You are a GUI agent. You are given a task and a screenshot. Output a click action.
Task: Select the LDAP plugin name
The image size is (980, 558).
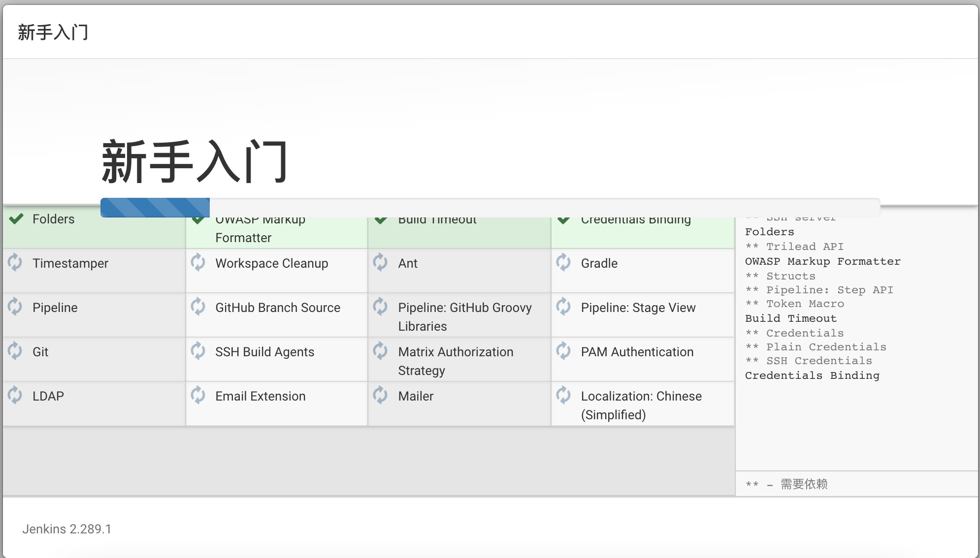pyautogui.click(x=48, y=396)
